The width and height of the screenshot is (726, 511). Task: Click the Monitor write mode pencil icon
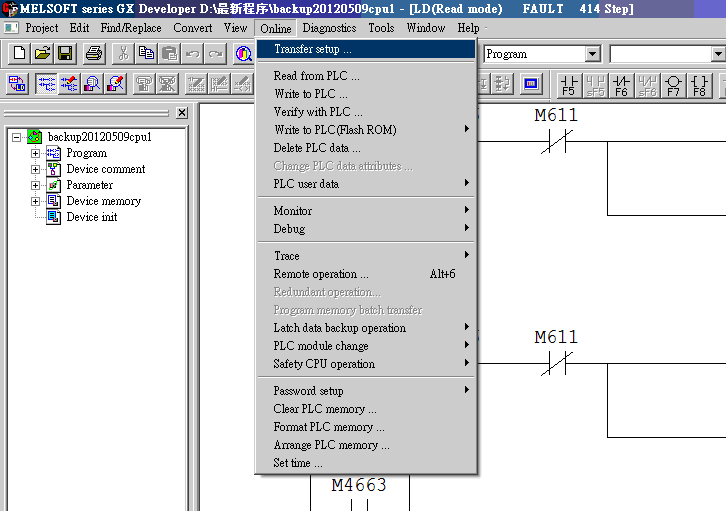pyautogui.click(x=115, y=84)
